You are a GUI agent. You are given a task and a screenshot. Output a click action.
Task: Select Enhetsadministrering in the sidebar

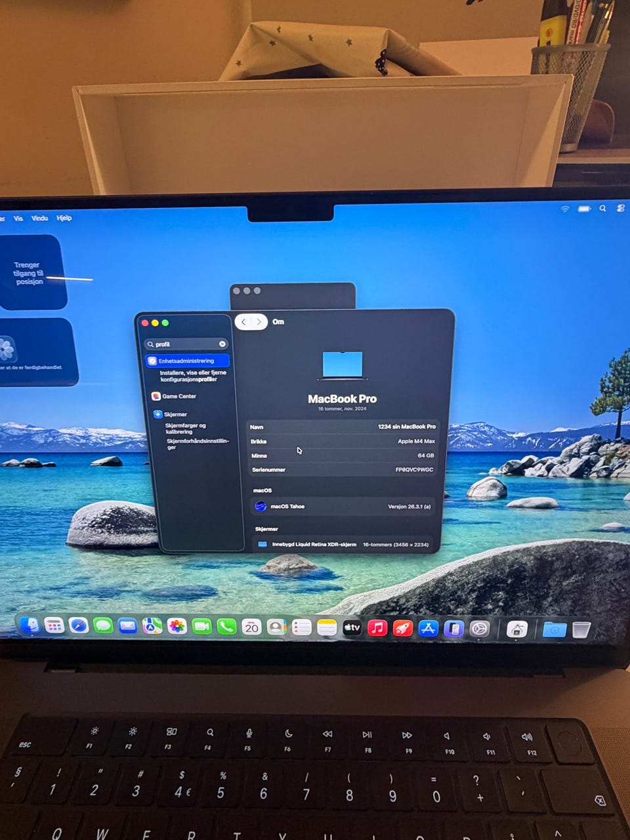pyautogui.click(x=188, y=361)
